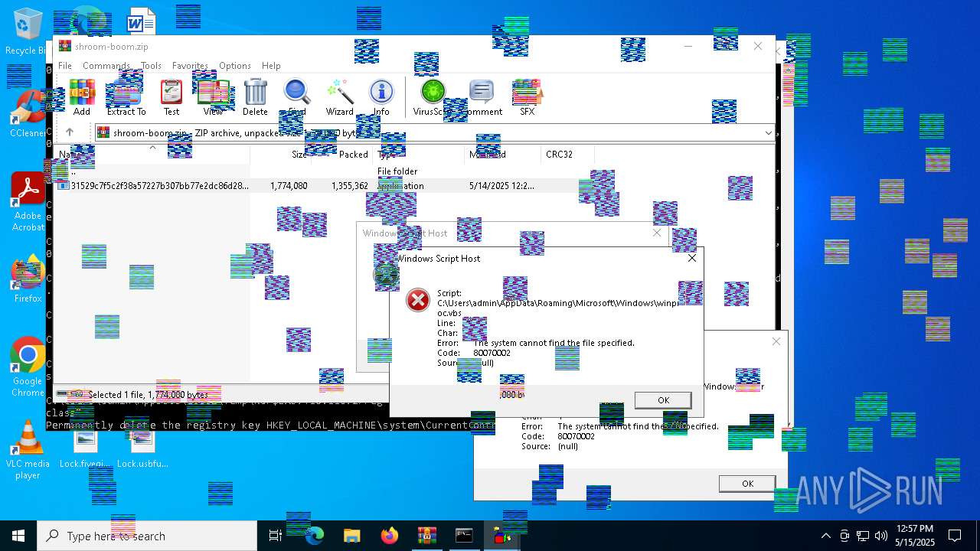Open Microsoft Edge from taskbar

point(314,536)
